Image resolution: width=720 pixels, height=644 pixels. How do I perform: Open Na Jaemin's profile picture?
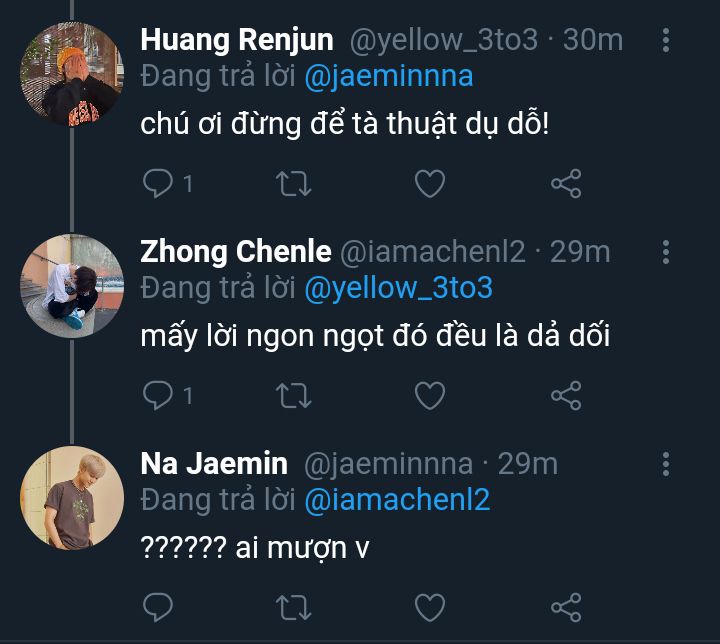point(72,497)
